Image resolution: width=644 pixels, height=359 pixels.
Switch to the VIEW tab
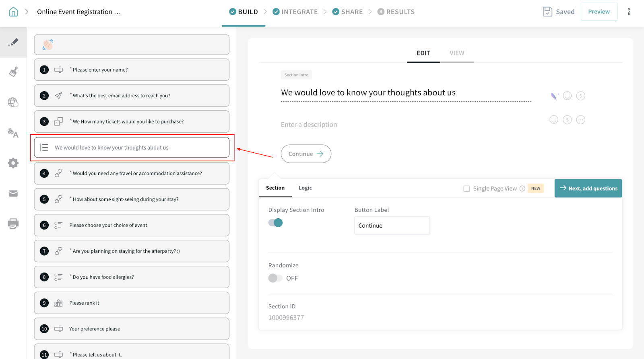coord(457,53)
